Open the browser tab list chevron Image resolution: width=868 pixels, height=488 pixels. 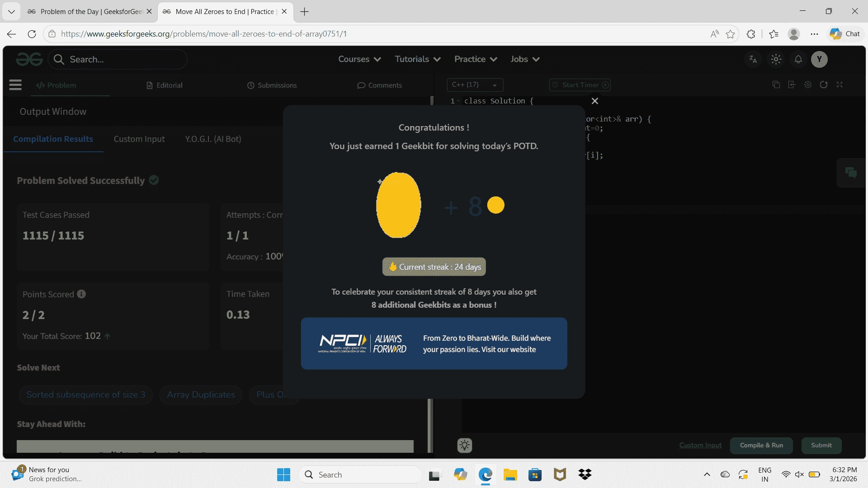(11, 11)
